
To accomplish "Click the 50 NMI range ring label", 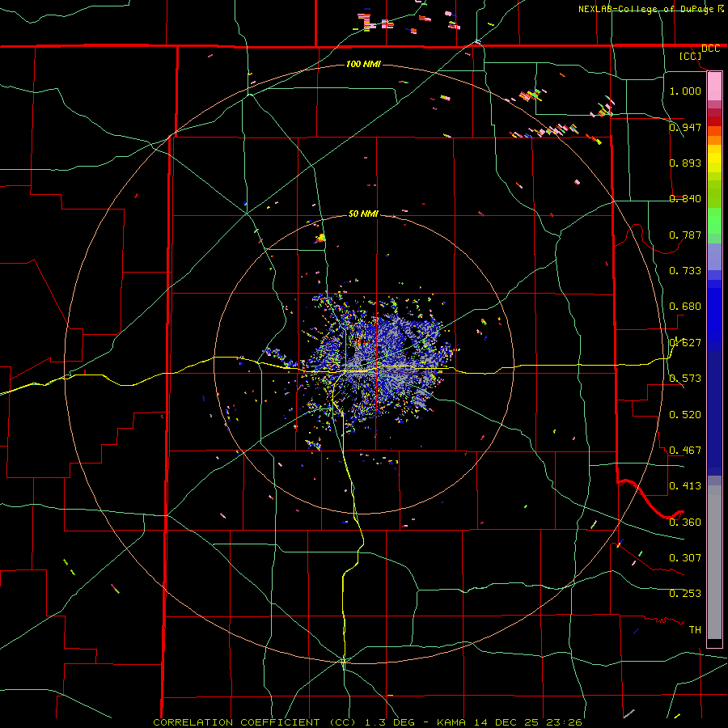I will (x=363, y=214).
